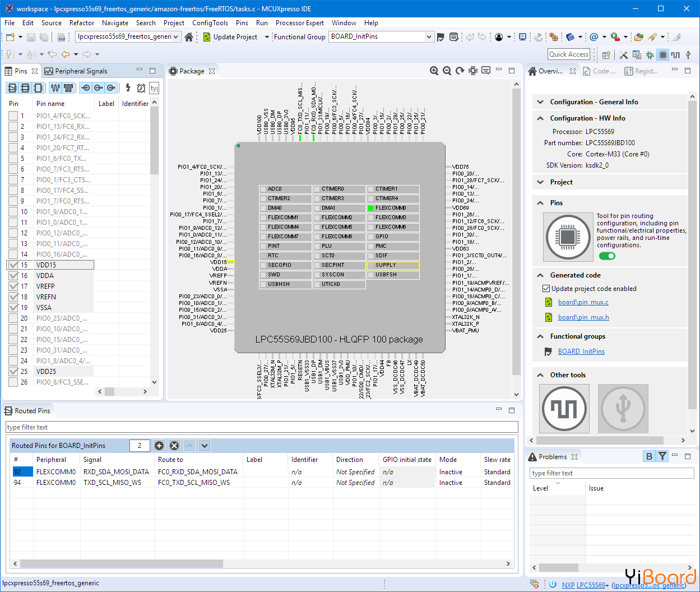Open the project selector combo box
700x592 pixels.
pyautogui.click(x=128, y=36)
